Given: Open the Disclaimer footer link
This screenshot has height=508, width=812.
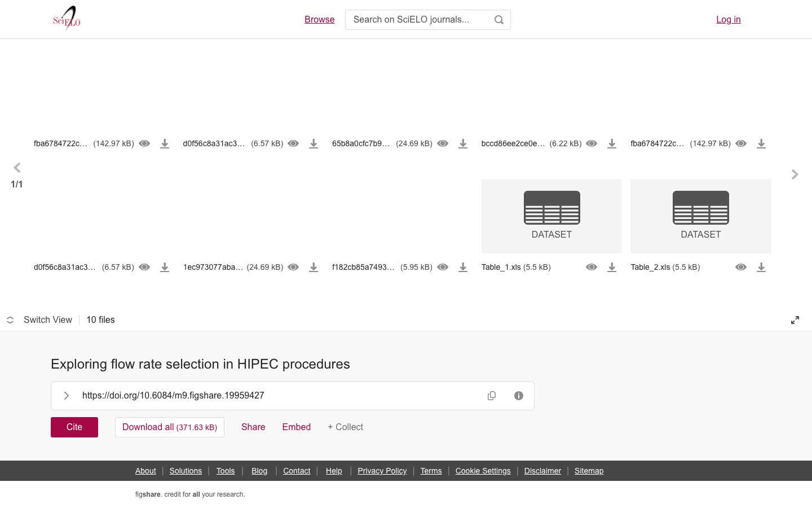Looking at the screenshot, I should [x=542, y=471].
